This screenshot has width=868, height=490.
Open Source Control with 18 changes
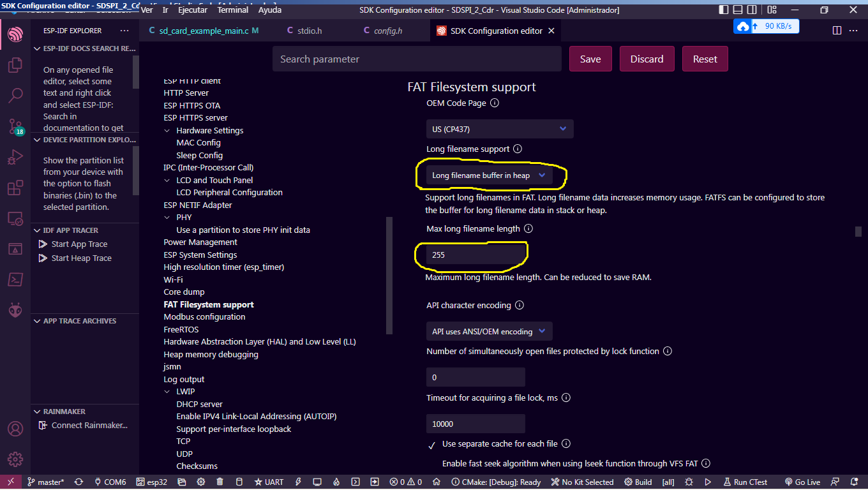pyautogui.click(x=15, y=126)
